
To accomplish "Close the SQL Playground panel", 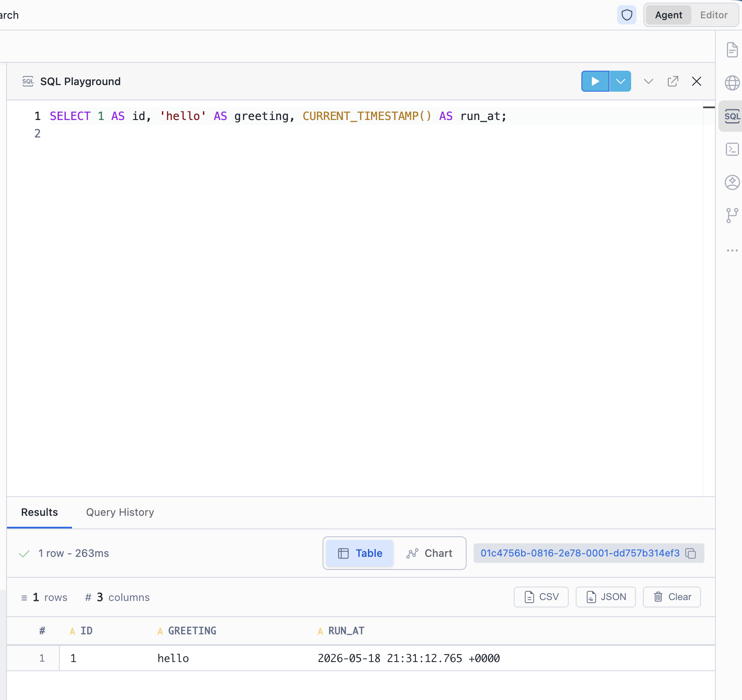I will click(x=697, y=81).
